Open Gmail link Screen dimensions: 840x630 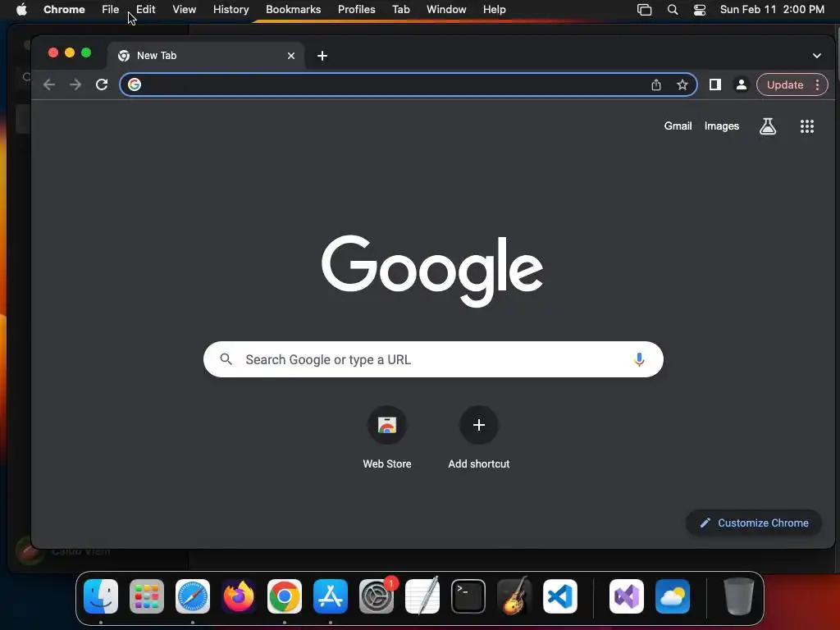(x=678, y=126)
